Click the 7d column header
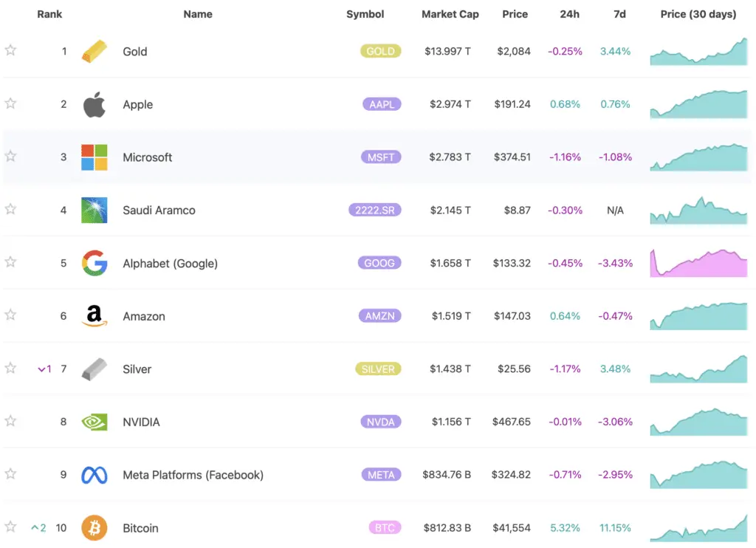 619,13
